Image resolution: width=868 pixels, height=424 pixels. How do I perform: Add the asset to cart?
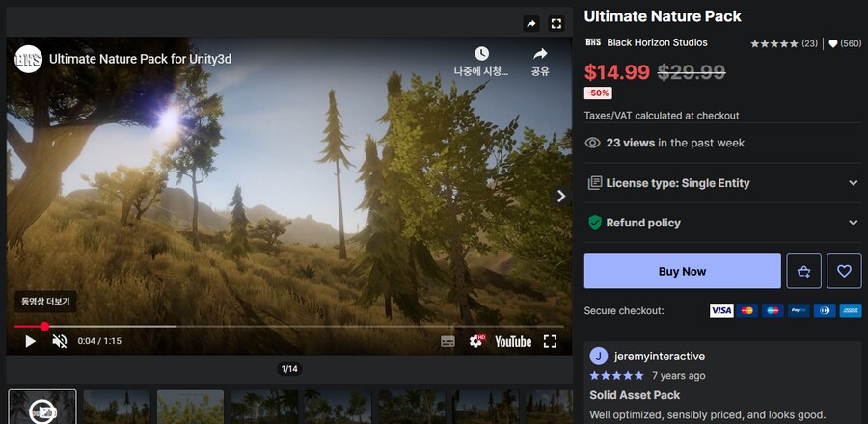click(x=803, y=271)
